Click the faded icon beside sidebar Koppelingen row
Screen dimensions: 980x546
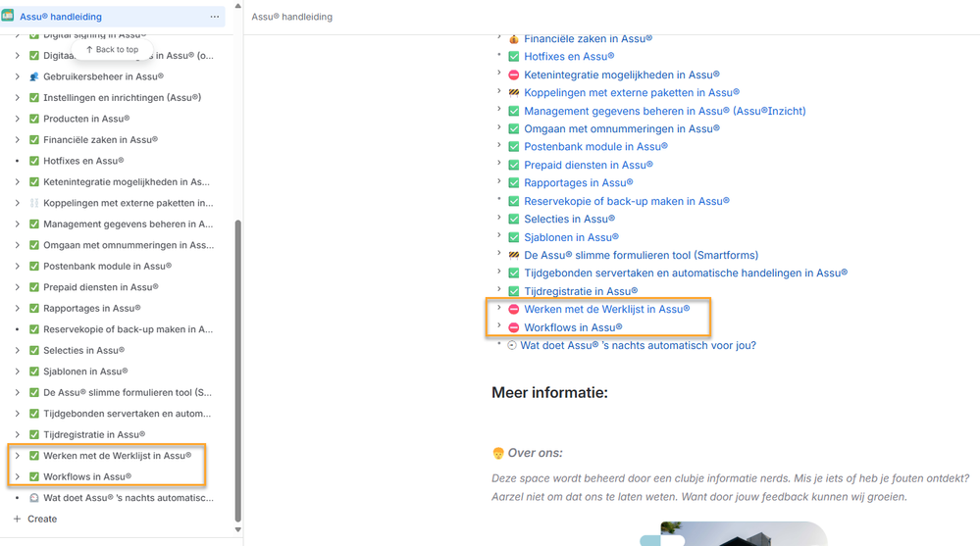34,203
